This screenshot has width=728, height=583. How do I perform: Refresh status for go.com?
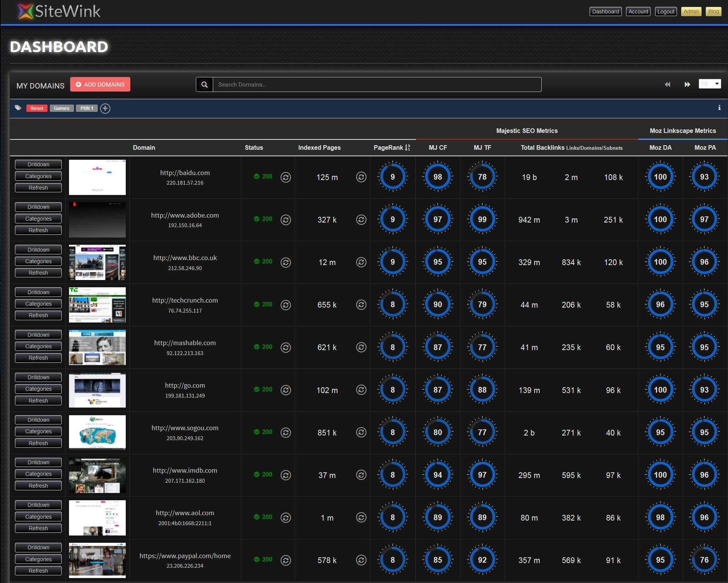tap(286, 390)
